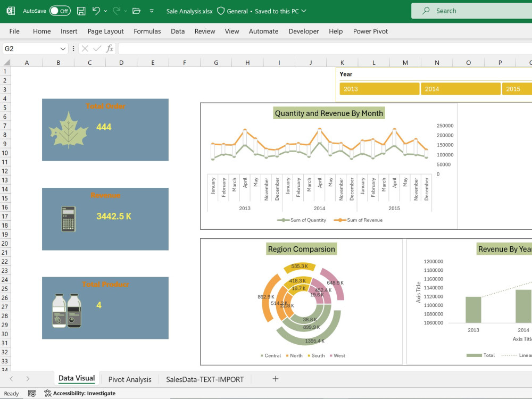
Task: Click the Name Box showing G2
Action: [30, 49]
